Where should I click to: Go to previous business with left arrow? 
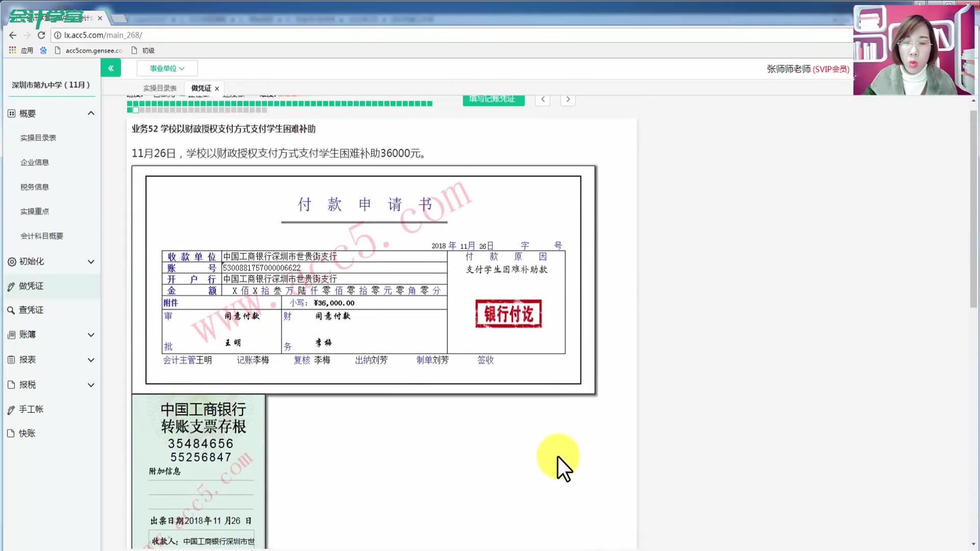coord(543,99)
